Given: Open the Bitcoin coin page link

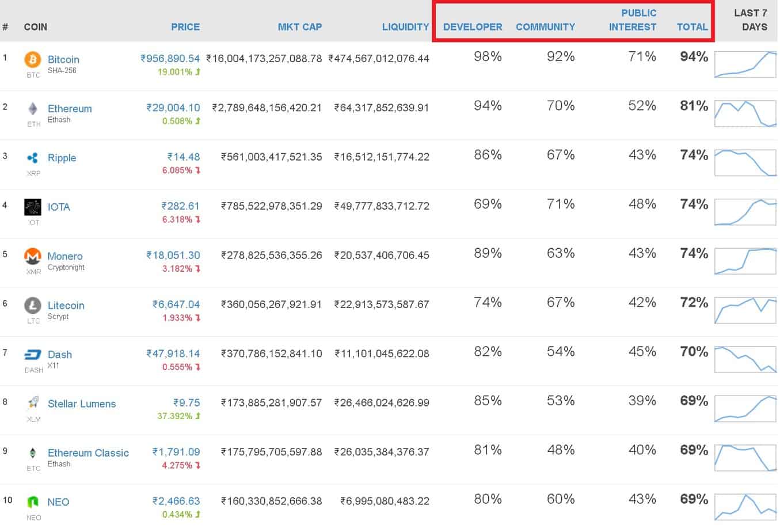Looking at the screenshot, I should point(63,59).
